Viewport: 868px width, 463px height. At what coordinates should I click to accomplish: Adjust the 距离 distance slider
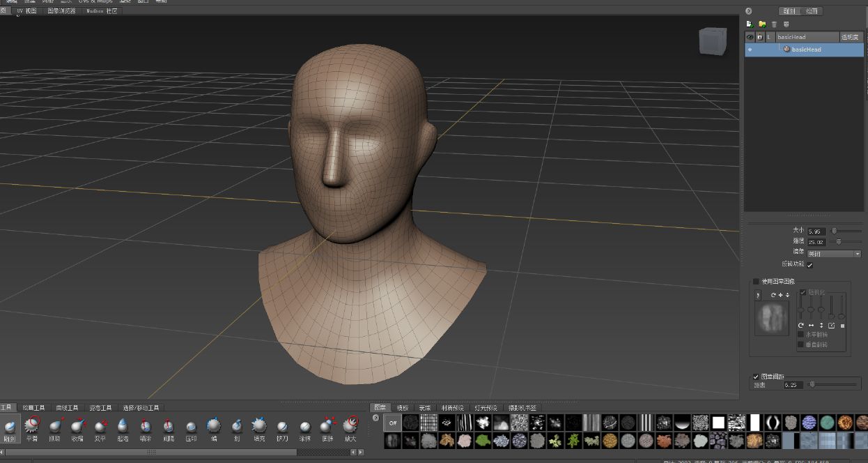(832, 384)
